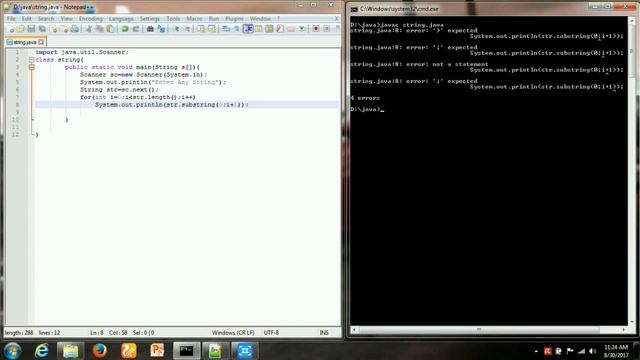The image size is (640, 360).
Task: Click the green Undo arrow icon
Action: (125, 29)
